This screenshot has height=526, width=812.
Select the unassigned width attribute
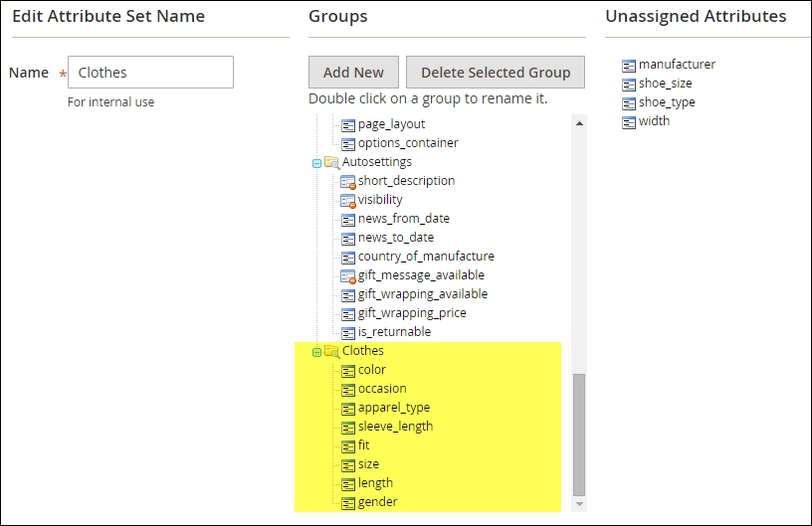[x=654, y=121]
